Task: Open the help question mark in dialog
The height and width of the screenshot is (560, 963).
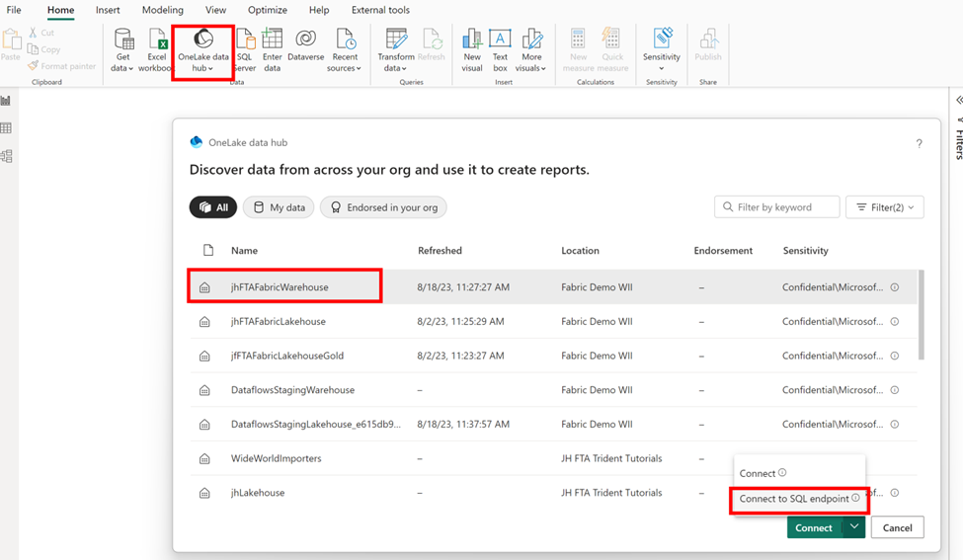Action: click(919, 143)
